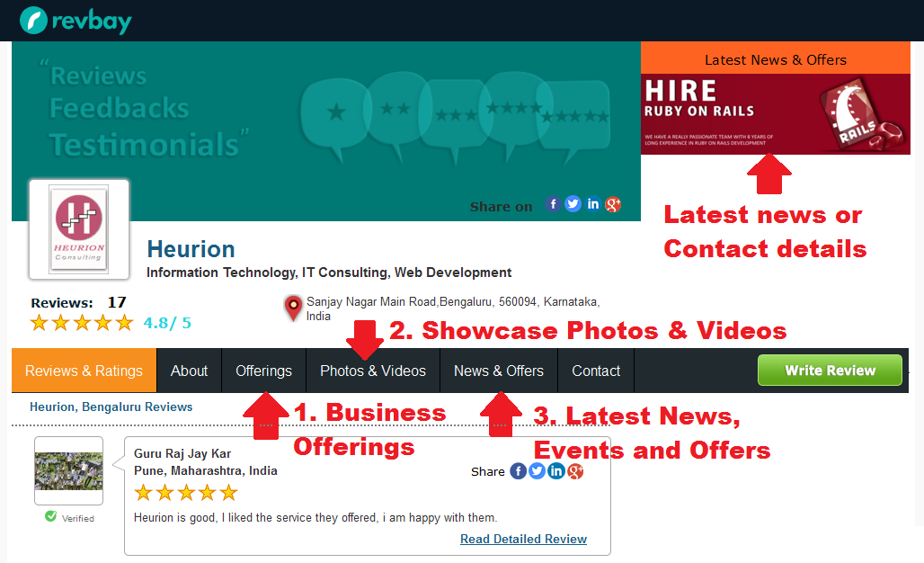
Task: Share Guru Raj's review on Google Plus
Action: 575,471
